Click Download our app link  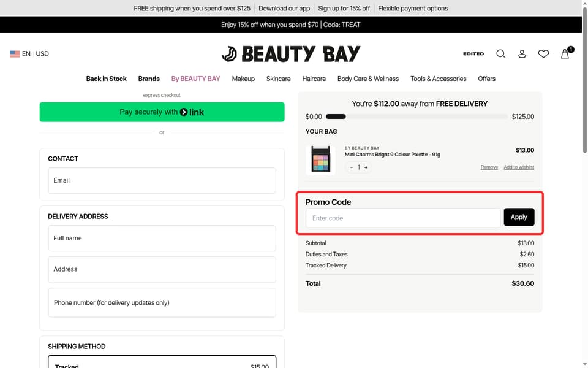(284, 8)
